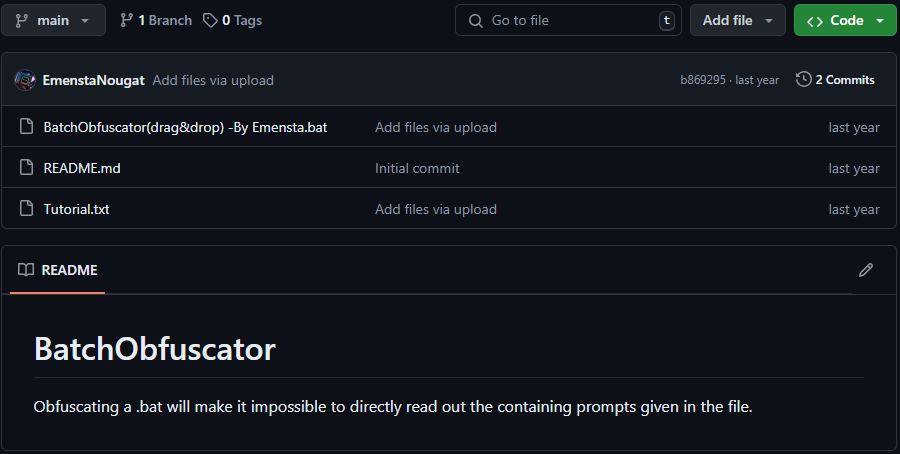Open BatchObfuscator(drag&drop) -By Emensta.bat file
This screenshot has width=900, height=454.
(185, 127)
